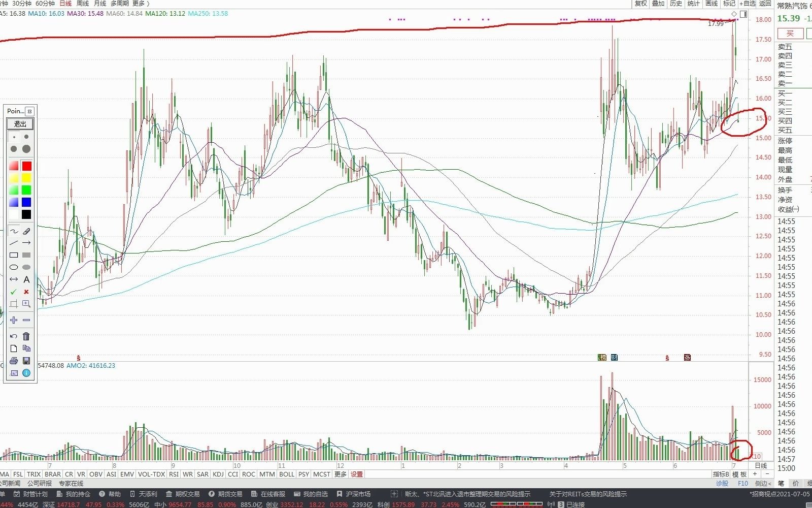Pick the translucent red highlighter color
This screenshot has width=812, height=508.
click(14, 166)
